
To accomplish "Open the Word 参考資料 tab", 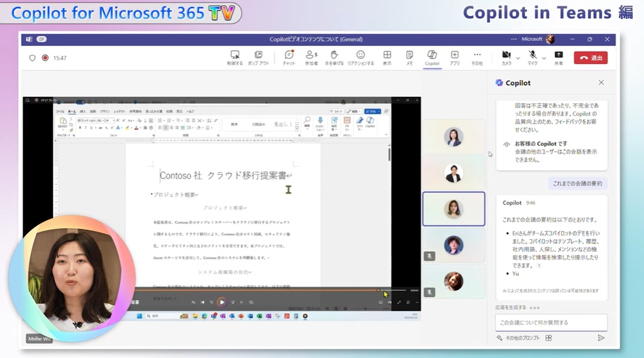I will click(x=136, y=112).
